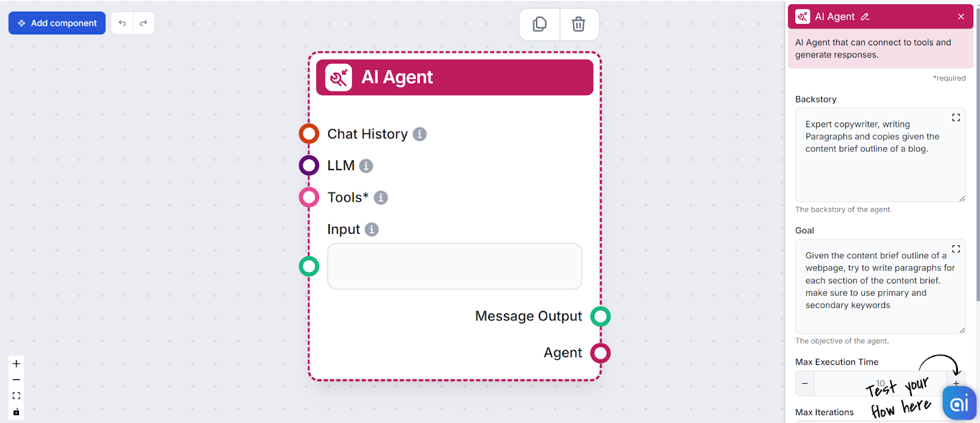Click the Input text field on the node

[454, 266]
